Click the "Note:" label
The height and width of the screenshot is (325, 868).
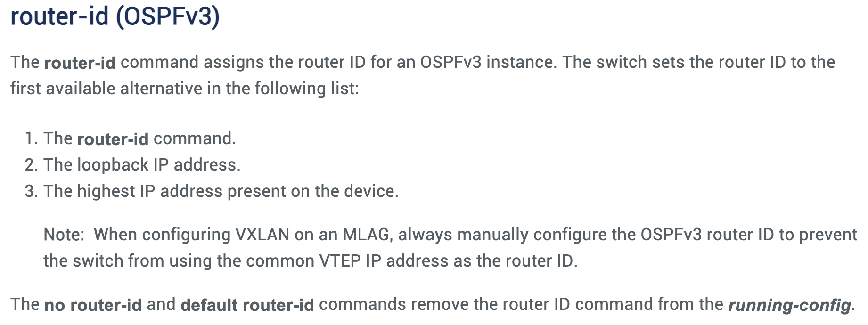[64, 235]
